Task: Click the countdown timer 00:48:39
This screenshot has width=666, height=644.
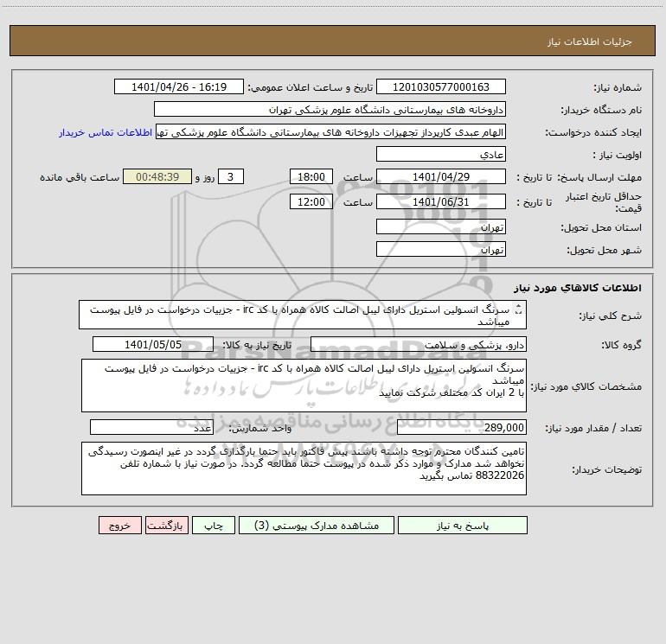Action: pos(157,176)
